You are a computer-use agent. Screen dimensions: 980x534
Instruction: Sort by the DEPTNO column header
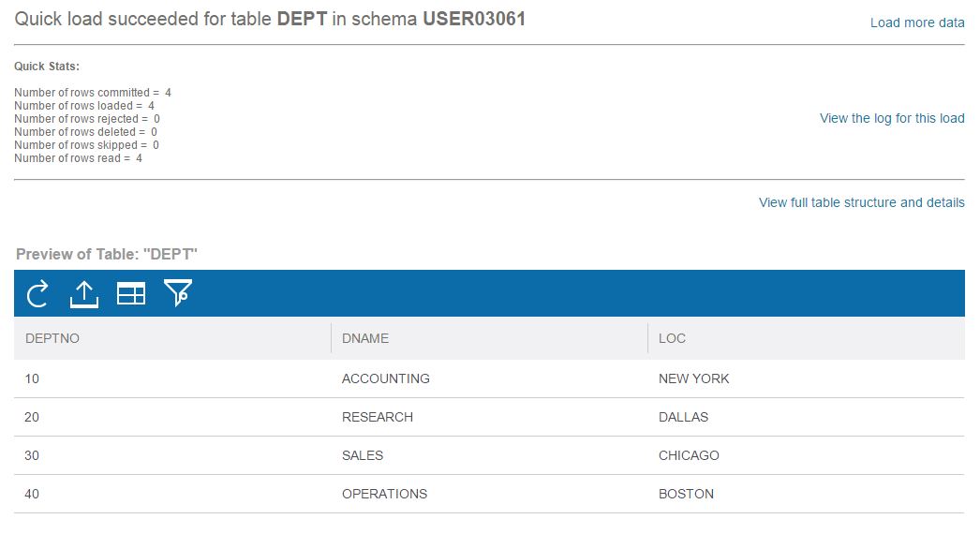coord(52,338)
